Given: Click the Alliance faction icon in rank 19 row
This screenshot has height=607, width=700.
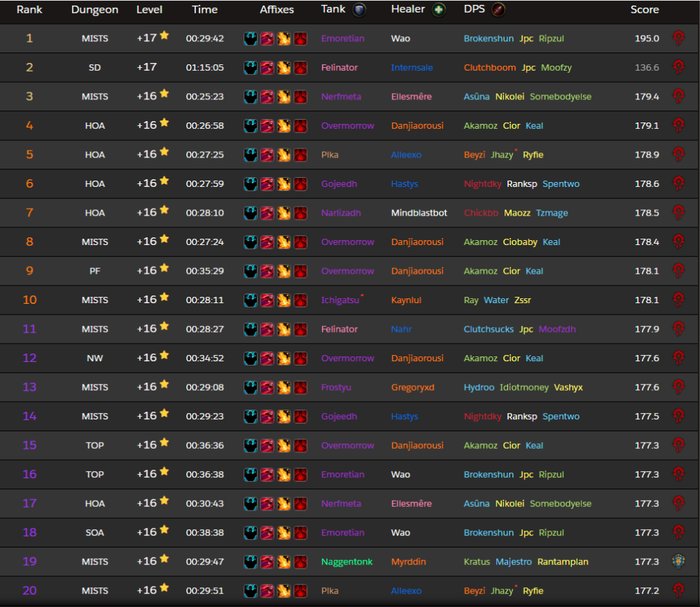Looking at the screenshot, I should tap(678, 561).
